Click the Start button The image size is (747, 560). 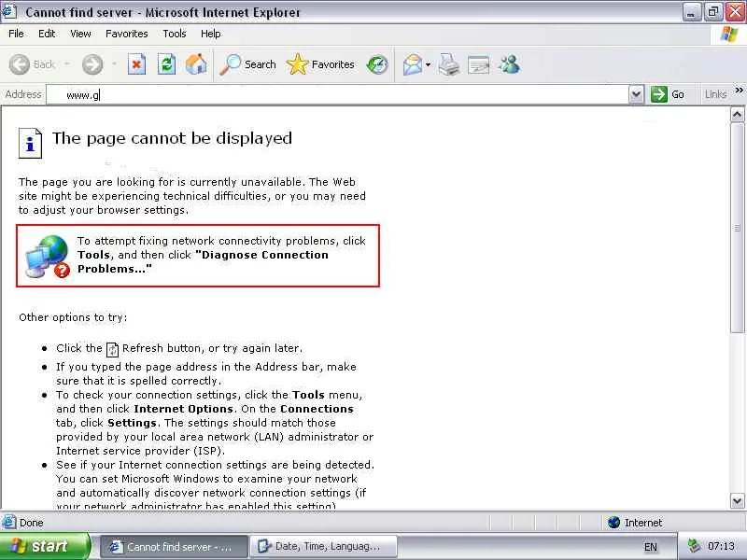45,546
